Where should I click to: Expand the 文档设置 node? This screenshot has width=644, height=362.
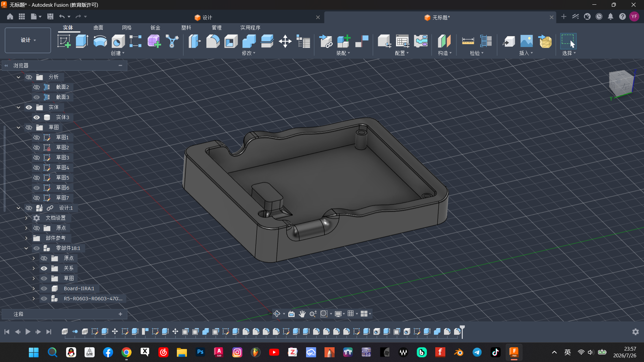click(26, 218)
